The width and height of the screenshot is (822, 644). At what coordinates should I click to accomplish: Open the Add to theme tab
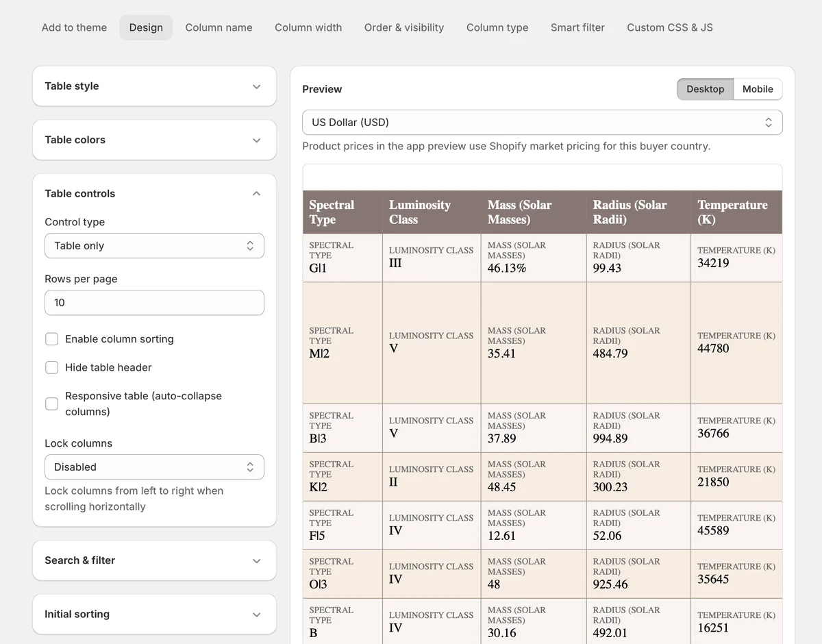pos(74,27)
